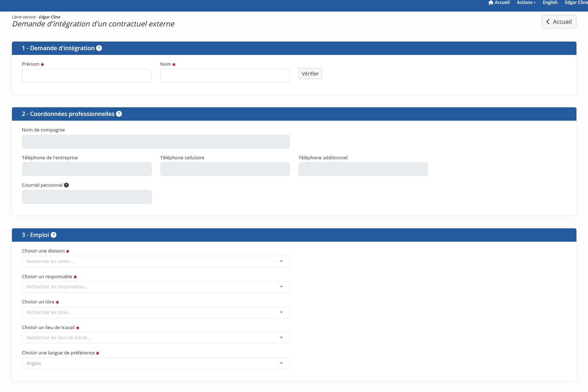The image size is (588, 392).
Task: Click the Courriel personnel field
Action: (x=87, y=197)
